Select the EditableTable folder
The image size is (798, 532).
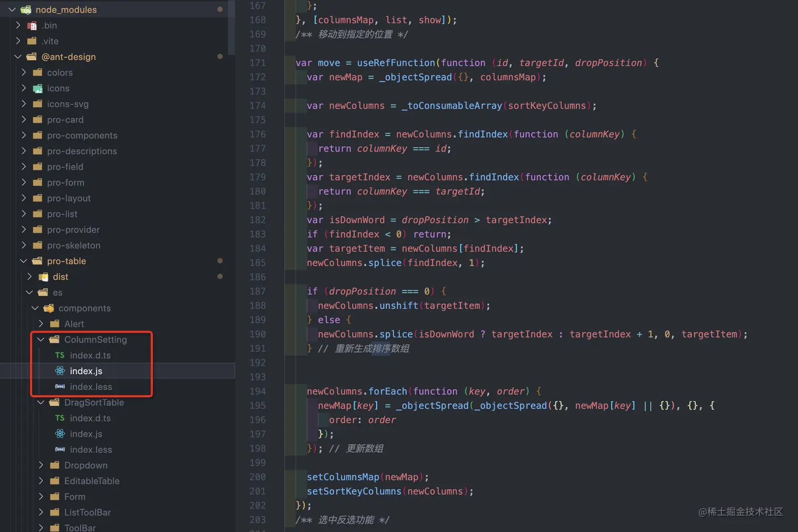point(92,481)
